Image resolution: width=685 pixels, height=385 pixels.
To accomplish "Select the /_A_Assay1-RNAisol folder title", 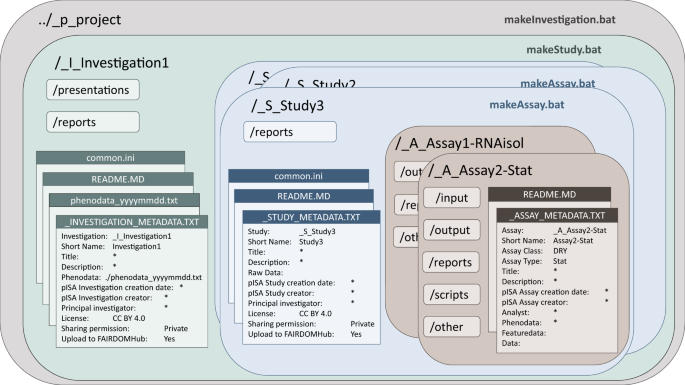I will pos(460,143).
